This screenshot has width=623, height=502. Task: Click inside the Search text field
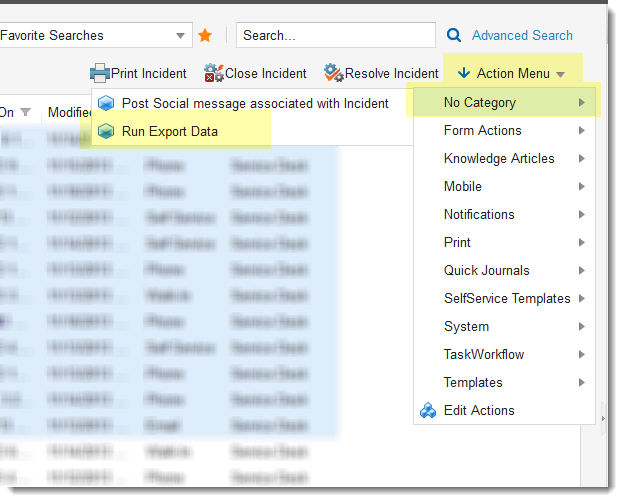point(335,35)
